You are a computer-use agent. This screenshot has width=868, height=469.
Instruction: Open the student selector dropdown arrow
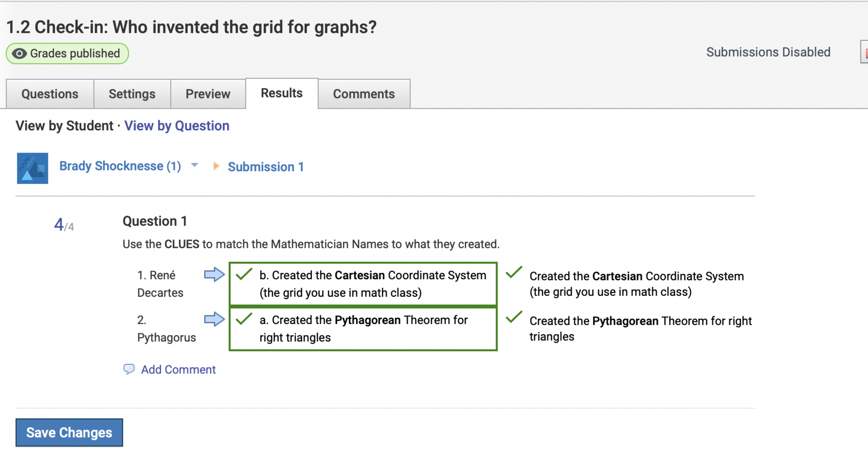(x=195, y=165)
